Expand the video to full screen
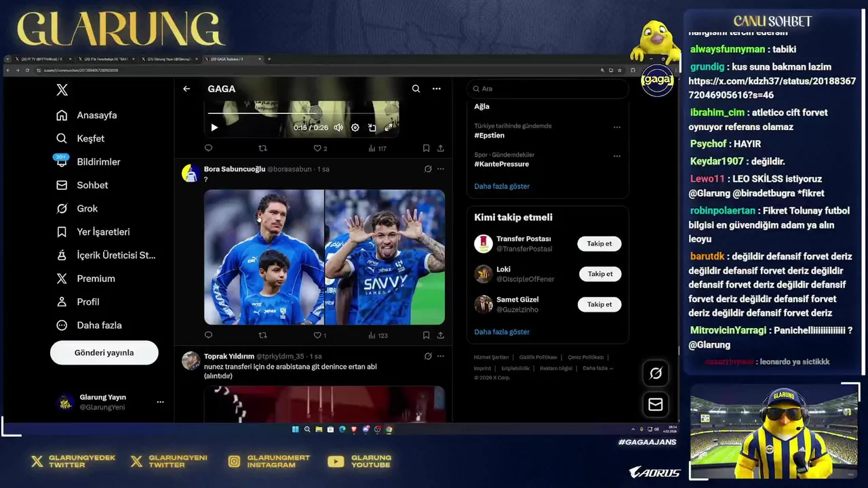Image resolution: width=868 pixels, height=488 pixels. point(389,127)
